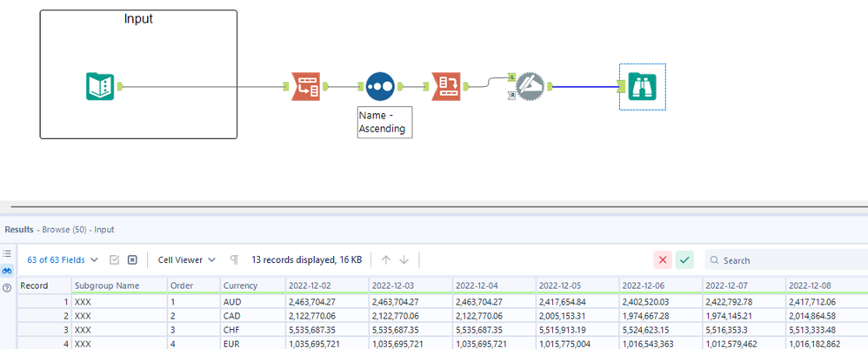This screenshot has height=349, width=868.
Task: Click the Browse tool input anchor
Action: click(x=622, y=86)
